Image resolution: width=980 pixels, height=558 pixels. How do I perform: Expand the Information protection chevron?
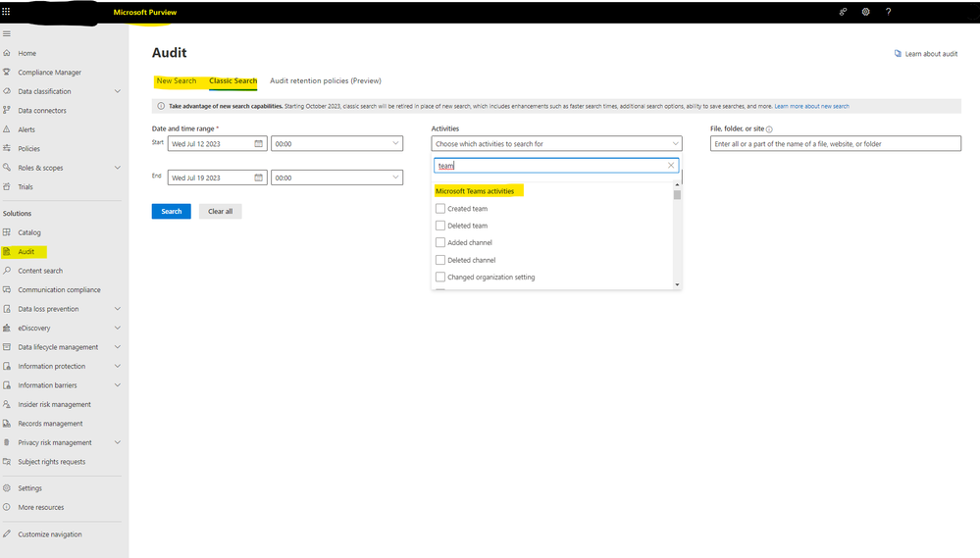tap(117, 366)
